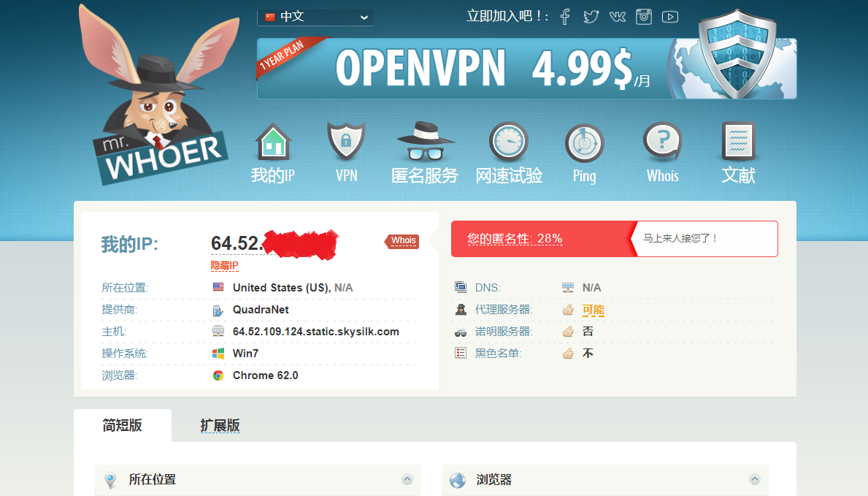This screenshot has height=496, width=868.
Task: Click the United States (US), N/A text
Action: point(292,288)
